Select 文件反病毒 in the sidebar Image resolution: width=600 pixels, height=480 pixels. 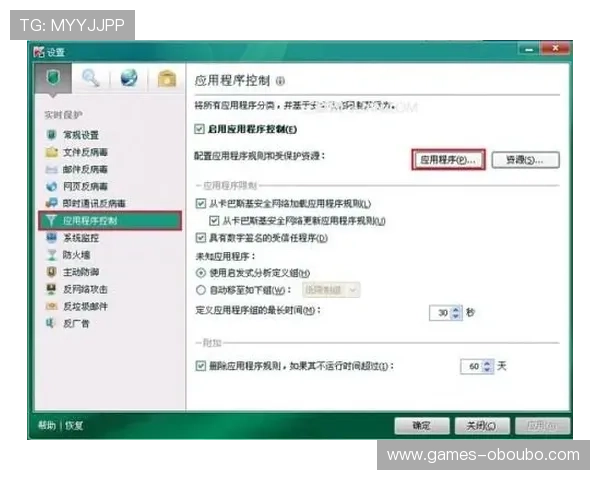click(85, 152)
